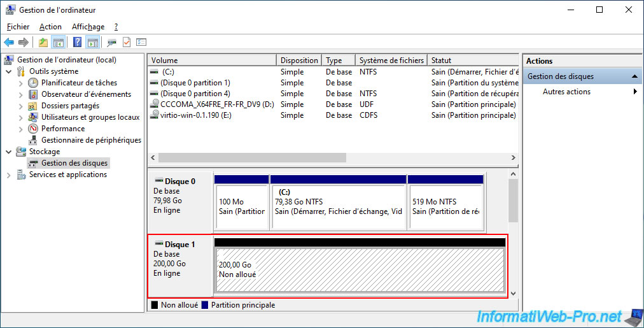The height and width of the screenshot is (328, 644).
Task: Click the Forward arrow in toolbar
Action: coord(24,42)
